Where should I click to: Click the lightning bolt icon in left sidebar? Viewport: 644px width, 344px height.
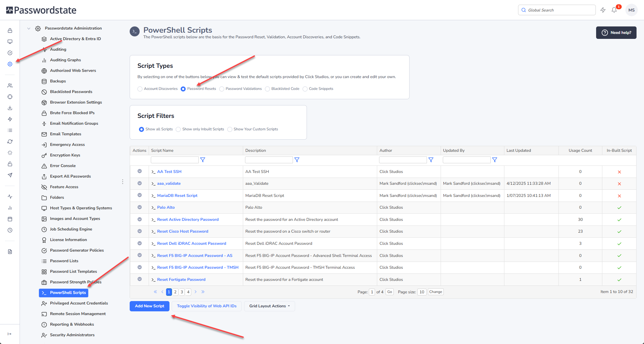pos(10,119)
